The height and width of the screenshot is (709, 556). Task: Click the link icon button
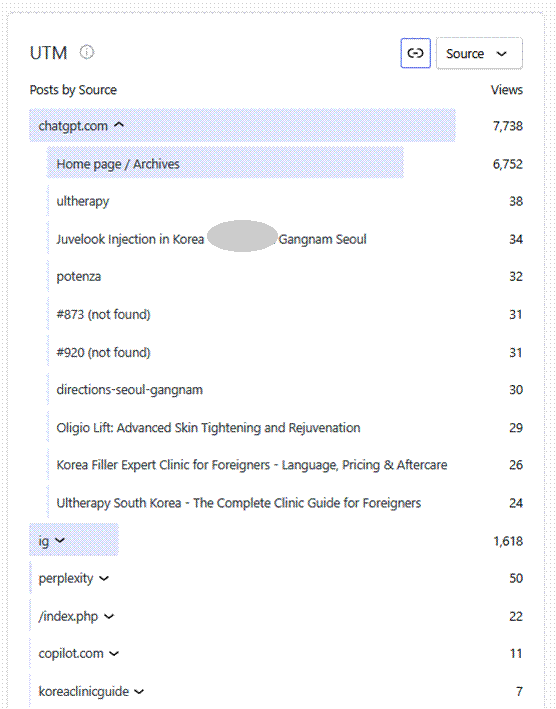415,53
